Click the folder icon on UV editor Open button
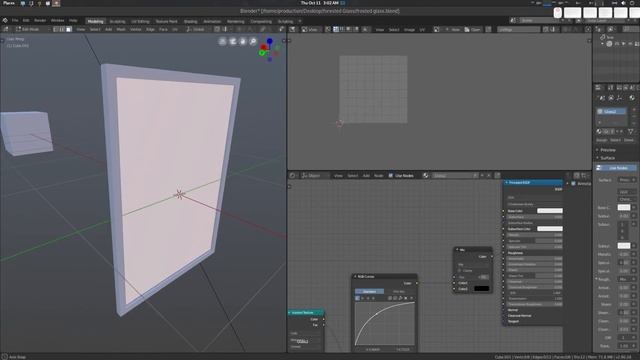Screen dimensions: 640x360 467,29
